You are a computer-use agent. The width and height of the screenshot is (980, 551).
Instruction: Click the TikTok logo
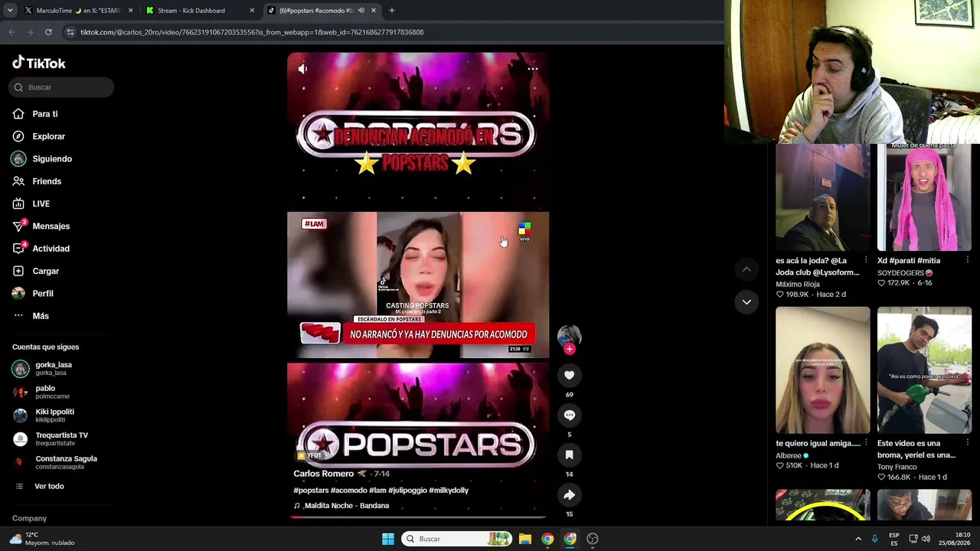click(x=38, y=63)
